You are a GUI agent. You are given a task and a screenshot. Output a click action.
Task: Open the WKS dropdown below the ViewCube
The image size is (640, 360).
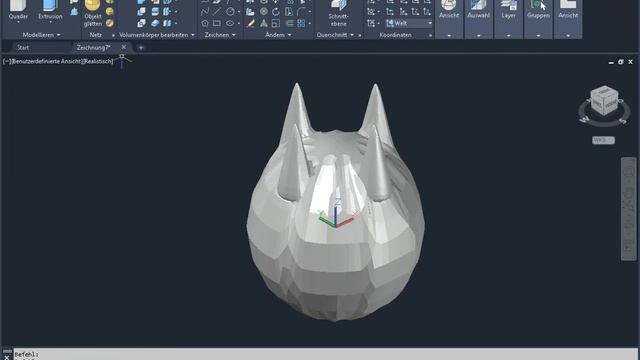click(603, 140)
